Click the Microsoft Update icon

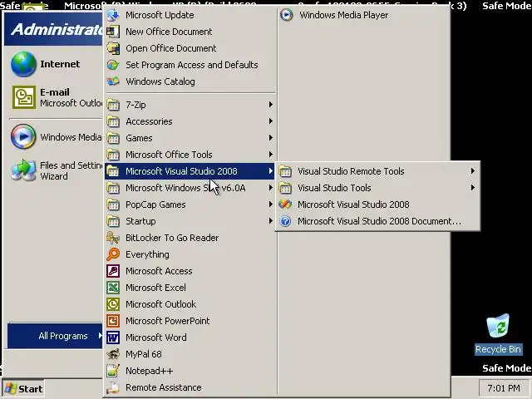tap(113, 15)
